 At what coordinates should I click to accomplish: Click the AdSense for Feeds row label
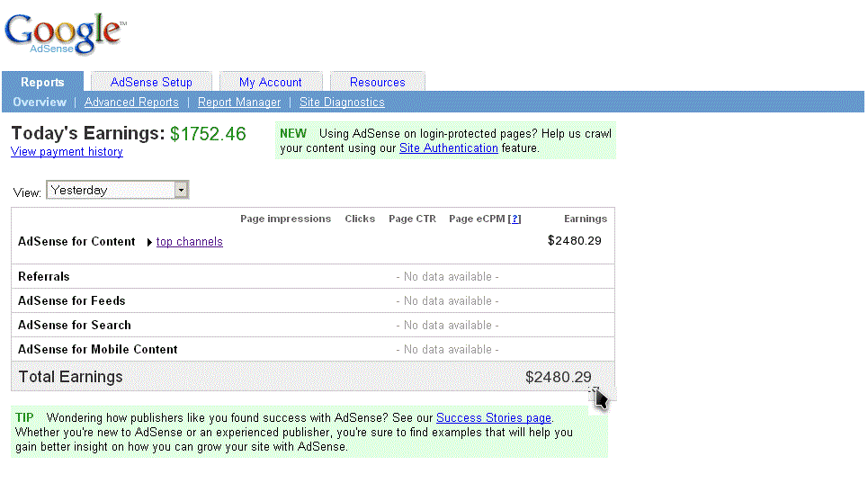click(x=71, y=301)
